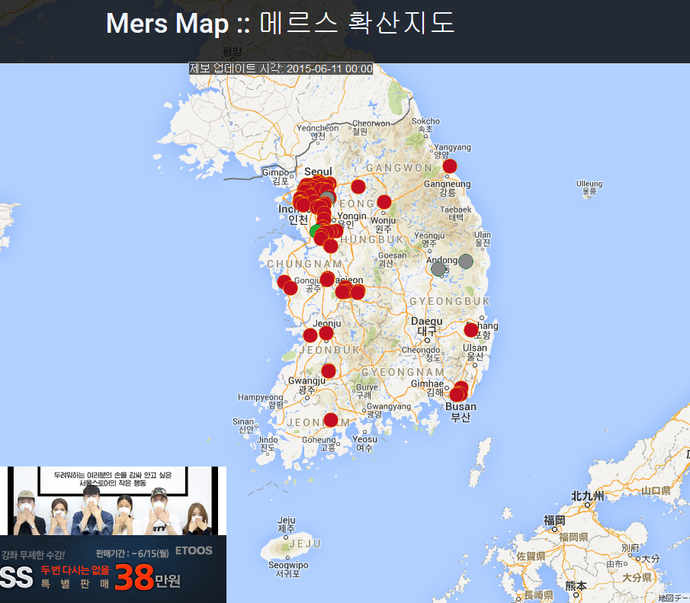Click the lowest red marker below the green marker

330,246
